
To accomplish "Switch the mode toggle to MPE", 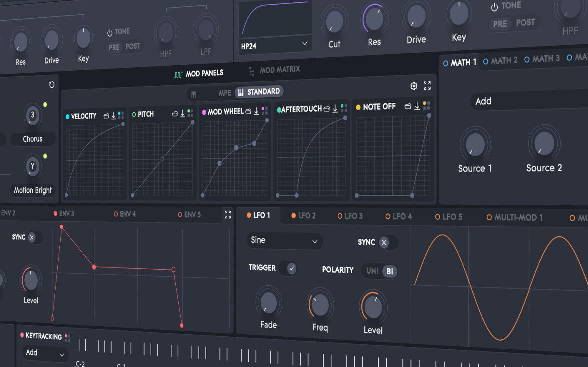I will click(x=225, y=93).
